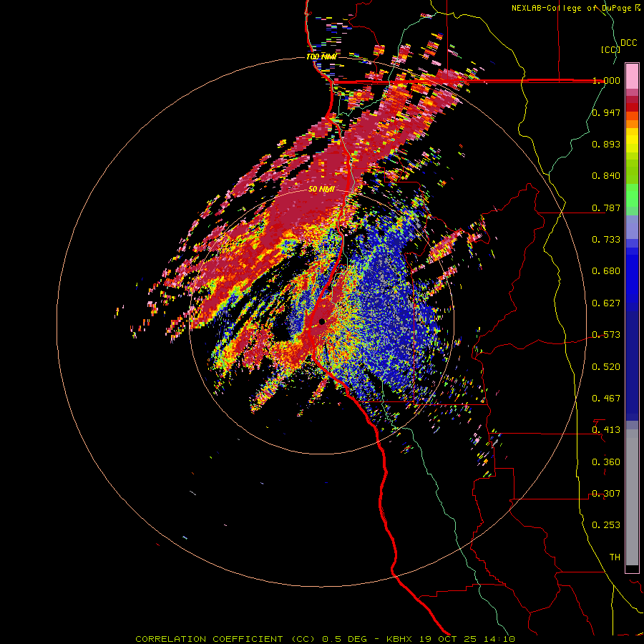The image size is (644, 644).
Task: Click the 0.680 scale value
Action: [606, 271]
